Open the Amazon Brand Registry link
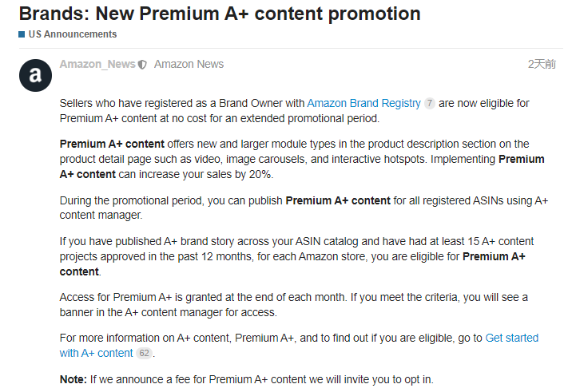The height and width of the screenshot is (392, 572). [x=363, y=103]
